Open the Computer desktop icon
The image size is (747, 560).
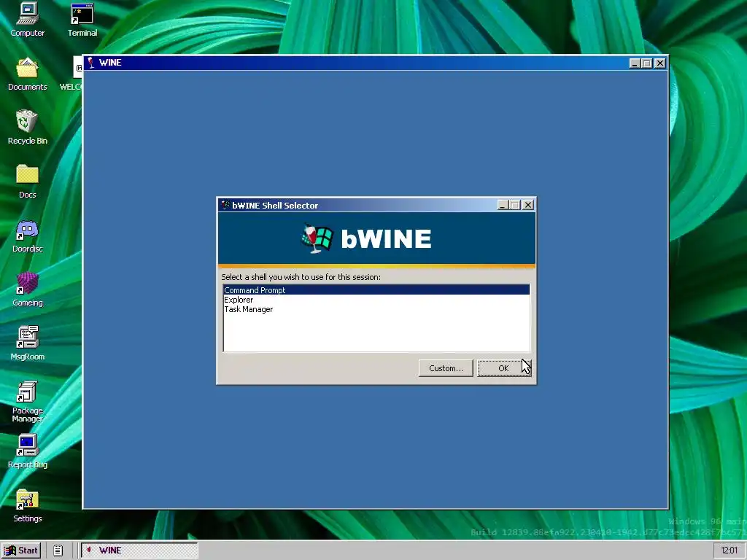click(27, 20)
